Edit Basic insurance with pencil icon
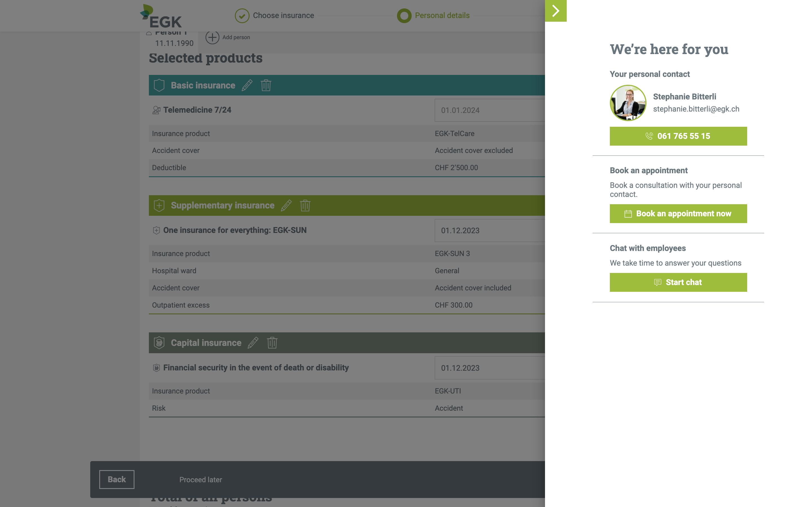 [x=247, y=85]
